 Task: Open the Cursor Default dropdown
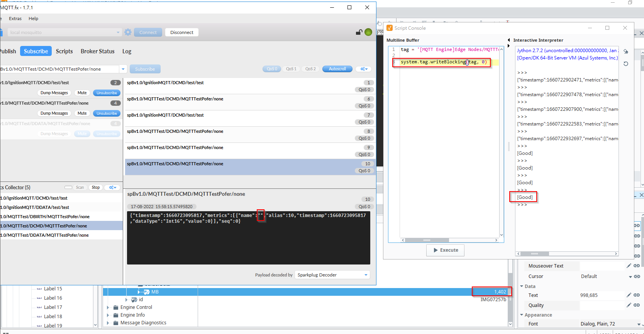point(630,276)
